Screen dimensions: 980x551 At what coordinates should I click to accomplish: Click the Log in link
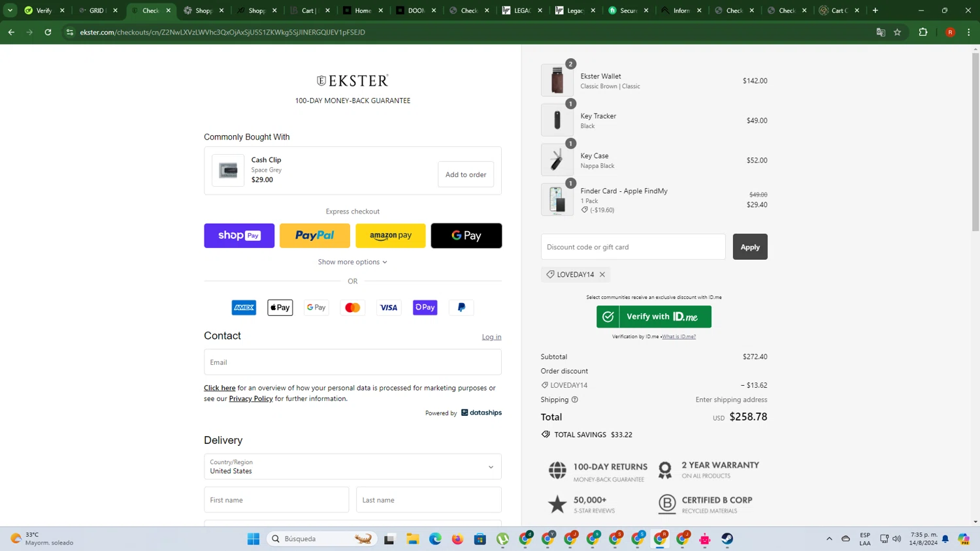point(491,337)
